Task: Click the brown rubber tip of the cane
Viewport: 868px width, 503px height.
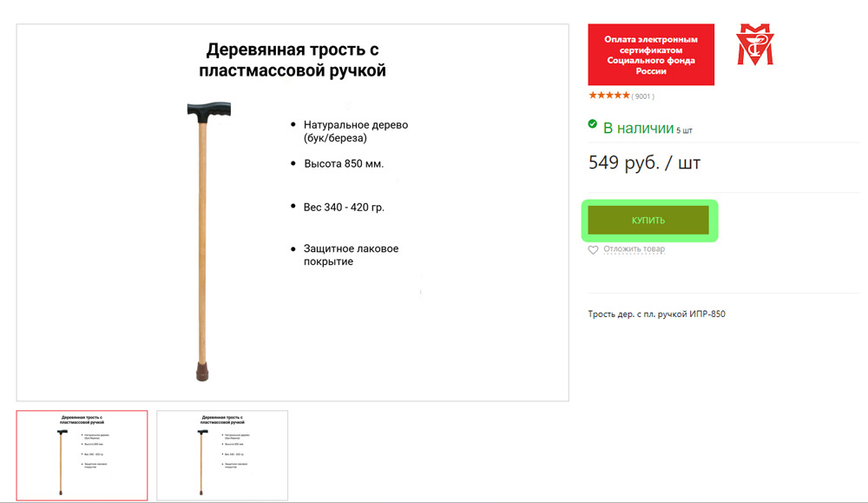Action: coord(202,372)
